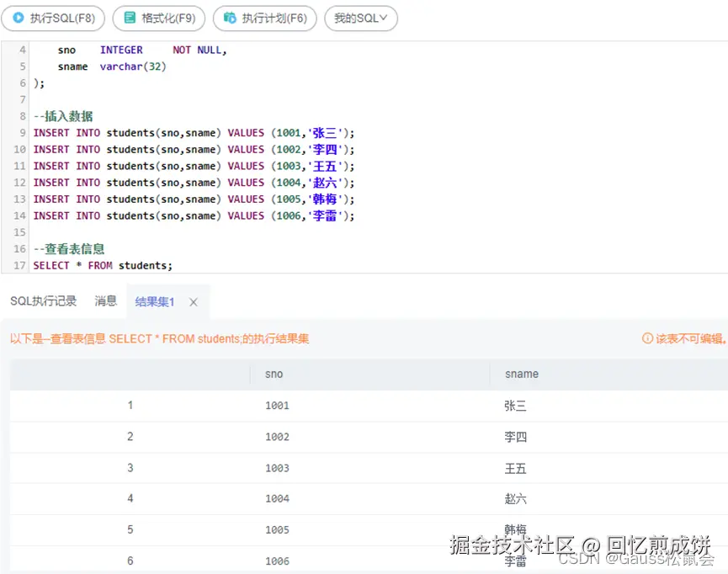Click the document icon in 格式化 button
This screenshot has width=728, height=574.
tap(130, 18)
